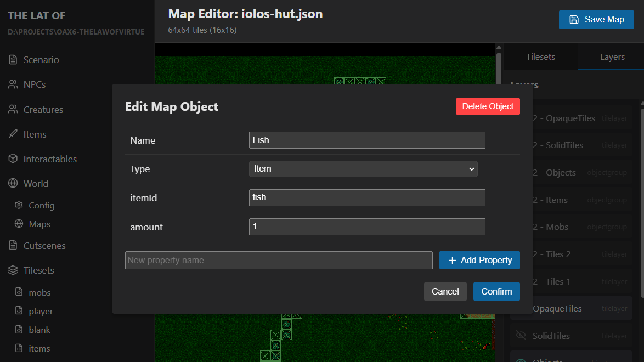
Task: Delete the object with Delete Object button
Action: point(488,106)
